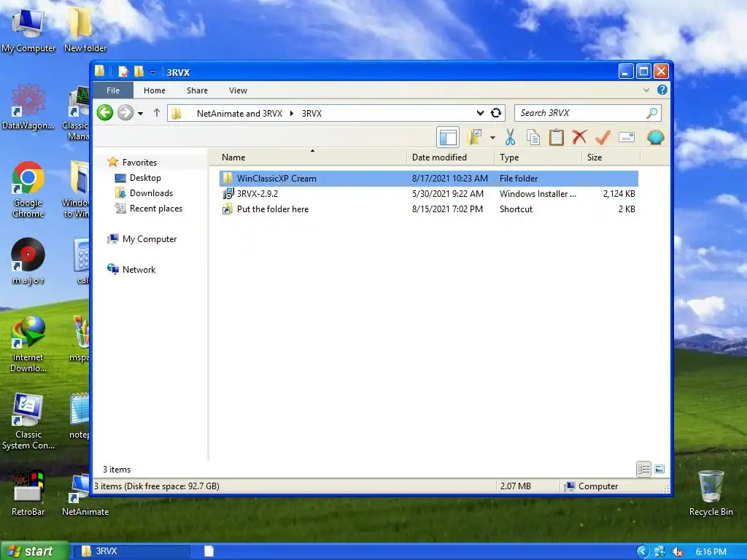
Task: Click the 3RVX taskbar button
Action: tap(131, 551)
